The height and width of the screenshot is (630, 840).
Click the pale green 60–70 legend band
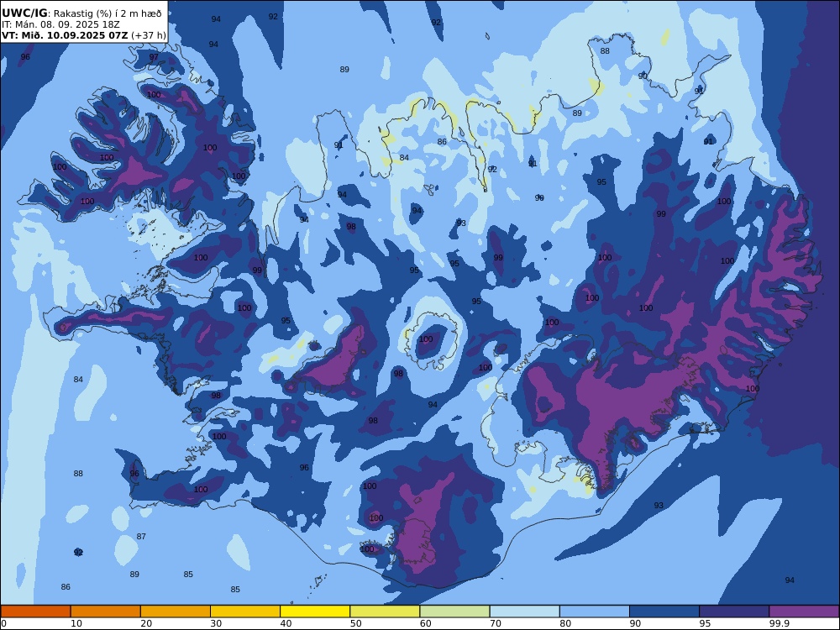pos(454,612)
